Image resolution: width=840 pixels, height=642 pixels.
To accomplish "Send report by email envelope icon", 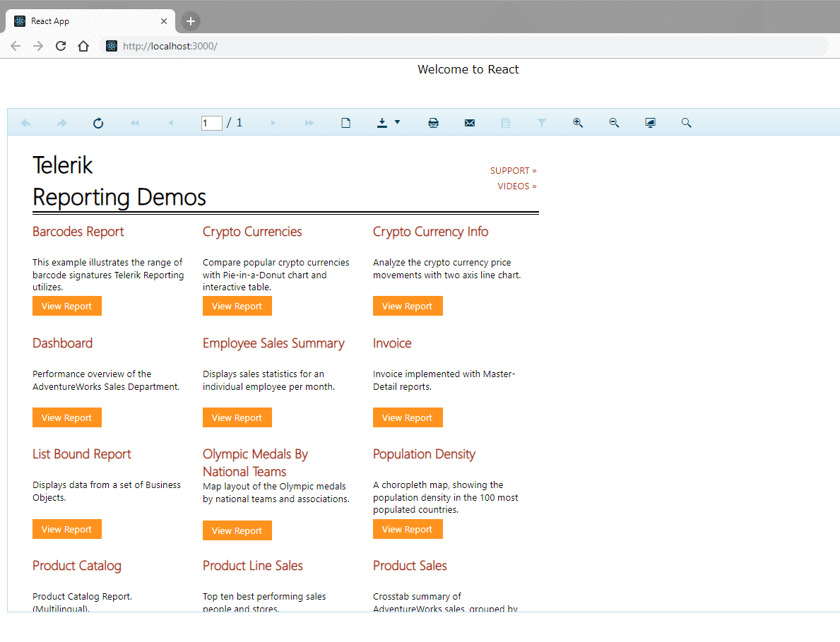I will point(470,123).
